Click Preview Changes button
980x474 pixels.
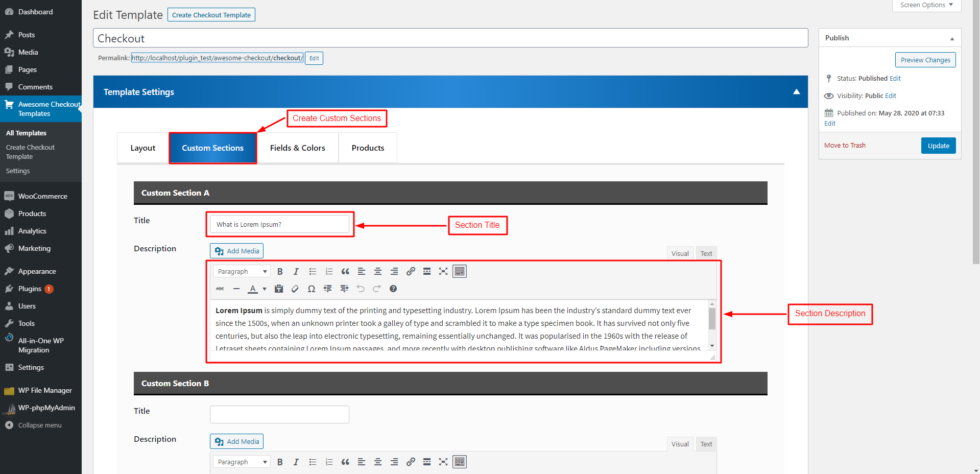click(925, 60)
